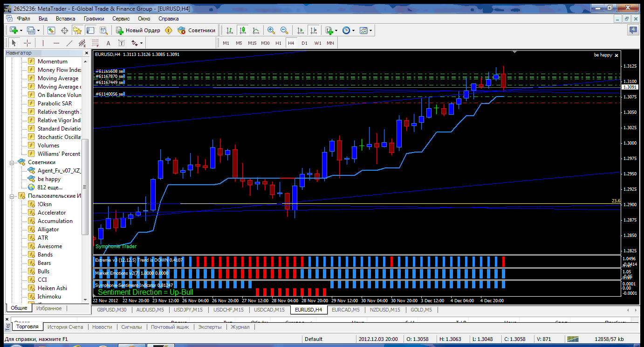Select the arrows drawing tool

pyautogui.click(x=135, y=43)
